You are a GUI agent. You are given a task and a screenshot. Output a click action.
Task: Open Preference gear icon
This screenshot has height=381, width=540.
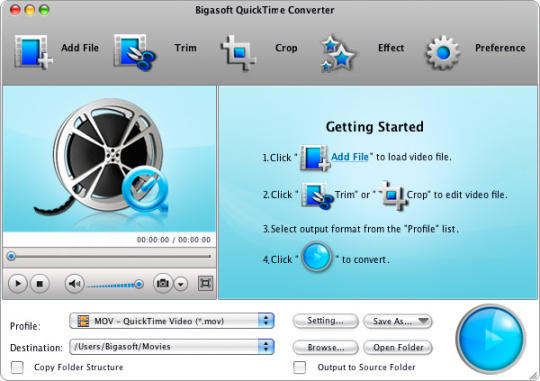pyautogui.click(x=443, y=53)
